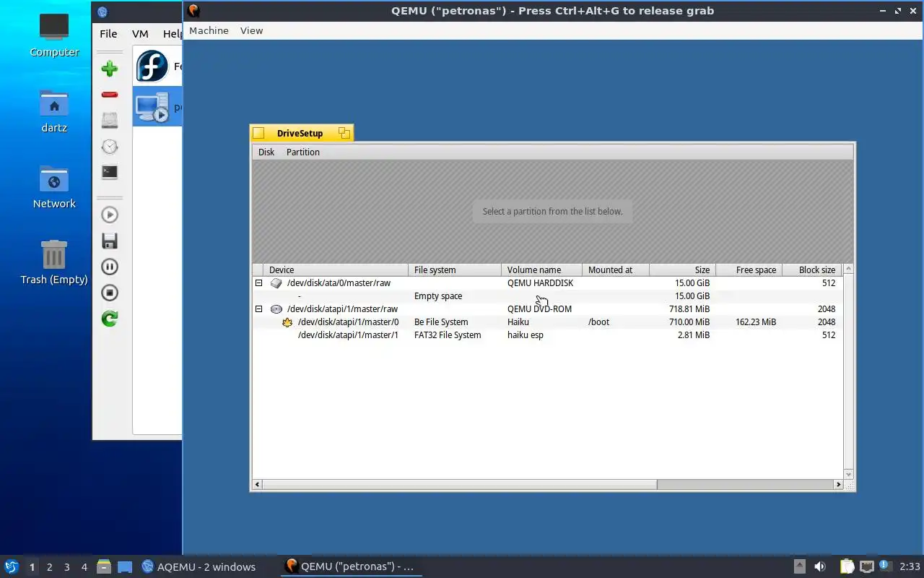Image resolution: width=924 pixels, height=578 pixels.
Task: Click AQEMU window icon in title bar
Action: click(x=102, y=12)
